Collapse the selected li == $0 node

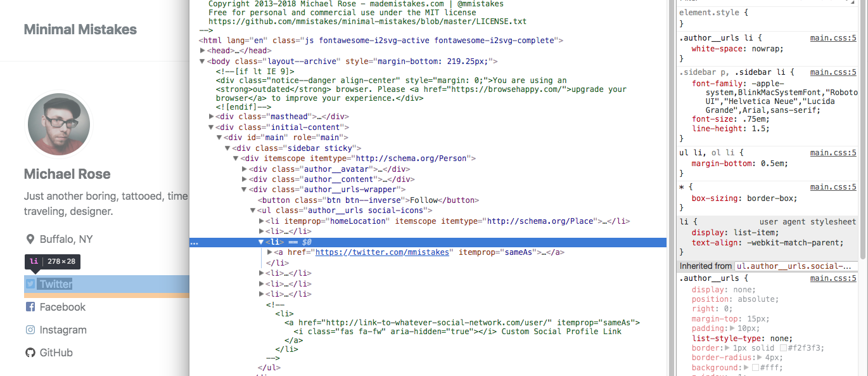tap(261, 242)
